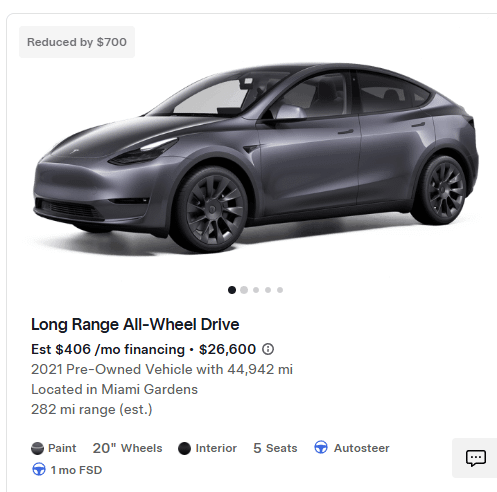Click the 20" Wheels feature label

pyautogui.click(x=127, y=448)
